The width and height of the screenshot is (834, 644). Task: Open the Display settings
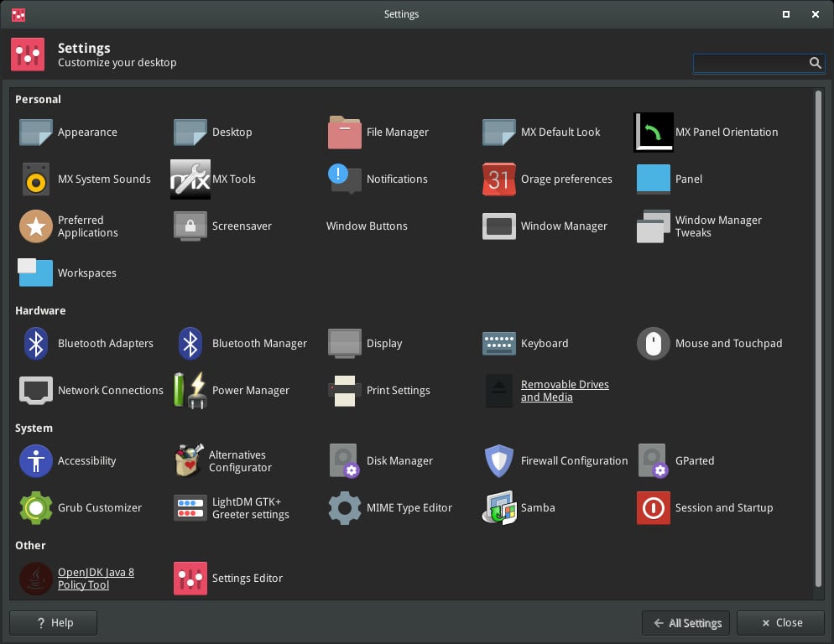click(x=383, y=343)
